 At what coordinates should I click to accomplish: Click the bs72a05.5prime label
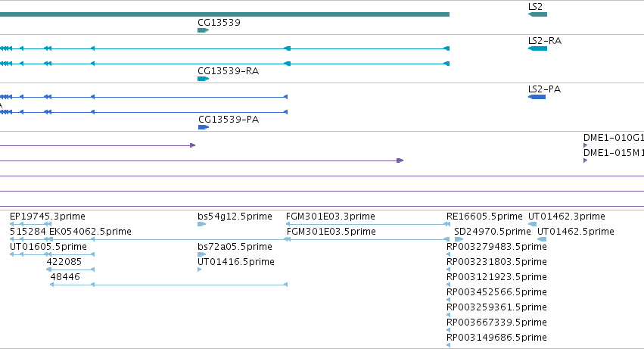235,247
